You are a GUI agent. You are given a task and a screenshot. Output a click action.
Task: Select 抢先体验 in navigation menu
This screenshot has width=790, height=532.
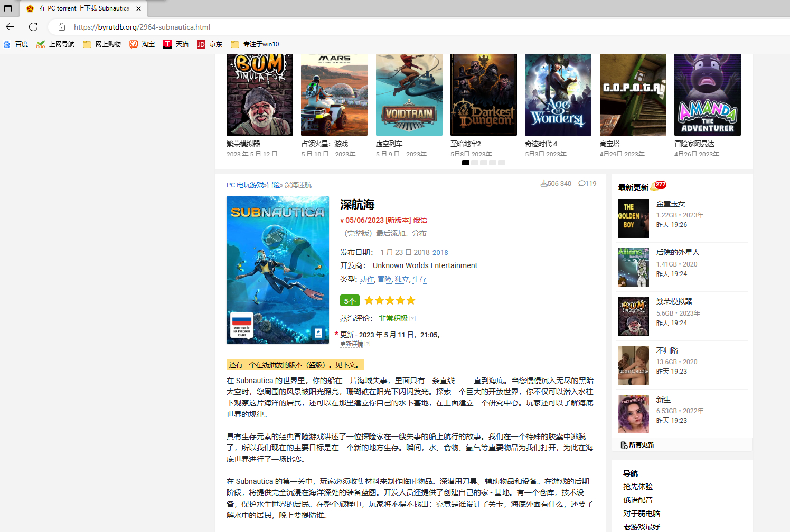tap(638, 487)
